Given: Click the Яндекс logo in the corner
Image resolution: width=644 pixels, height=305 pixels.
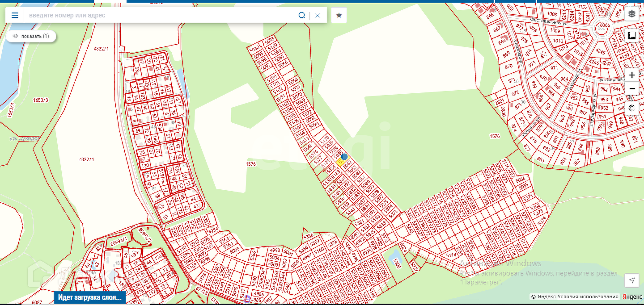Looking at the screenshot, I should [632, 297].
